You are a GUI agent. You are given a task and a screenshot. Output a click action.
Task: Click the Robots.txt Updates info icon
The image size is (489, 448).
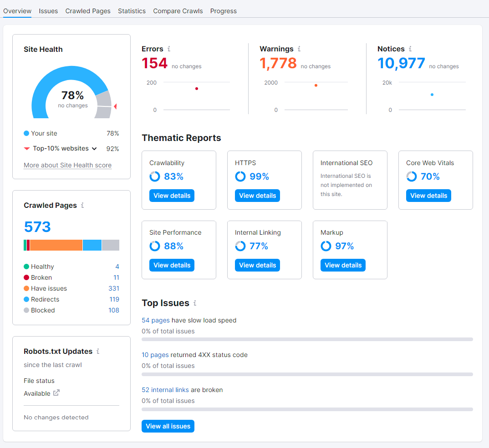pyautogui.click(x=98, y=352)
